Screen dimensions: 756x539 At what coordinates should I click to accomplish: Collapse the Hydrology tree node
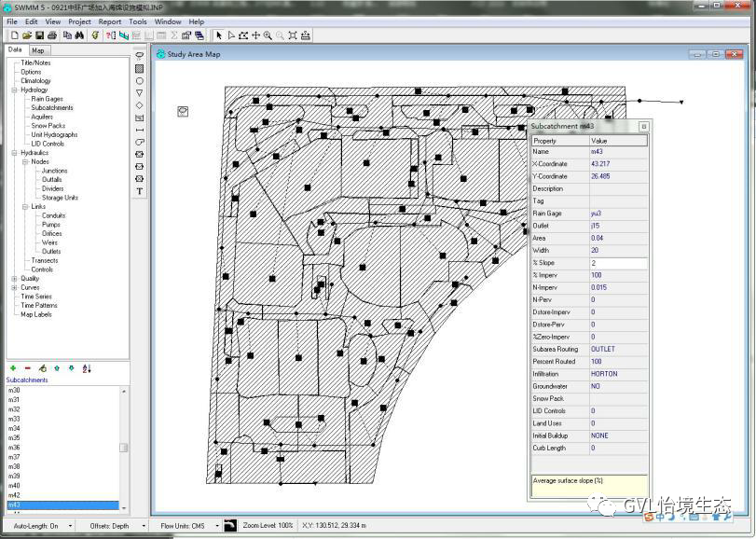point(14,90)
